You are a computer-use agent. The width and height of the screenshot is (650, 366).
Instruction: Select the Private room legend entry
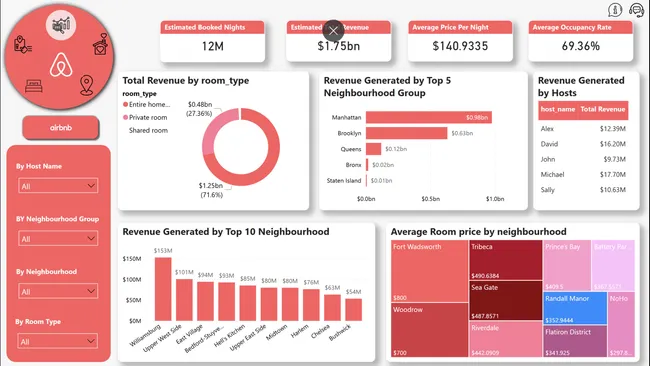tap(145, 117)
